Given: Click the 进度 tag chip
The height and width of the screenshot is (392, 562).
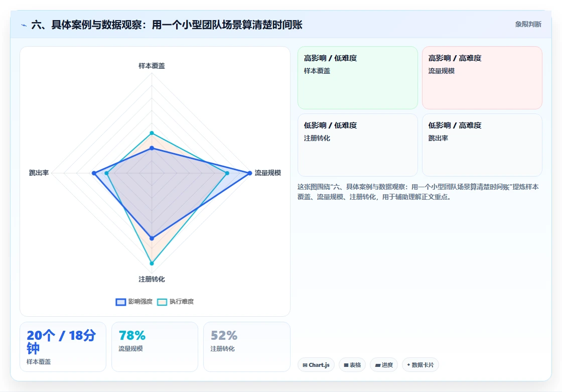Looking at the screenshot, I should point(384,365).
